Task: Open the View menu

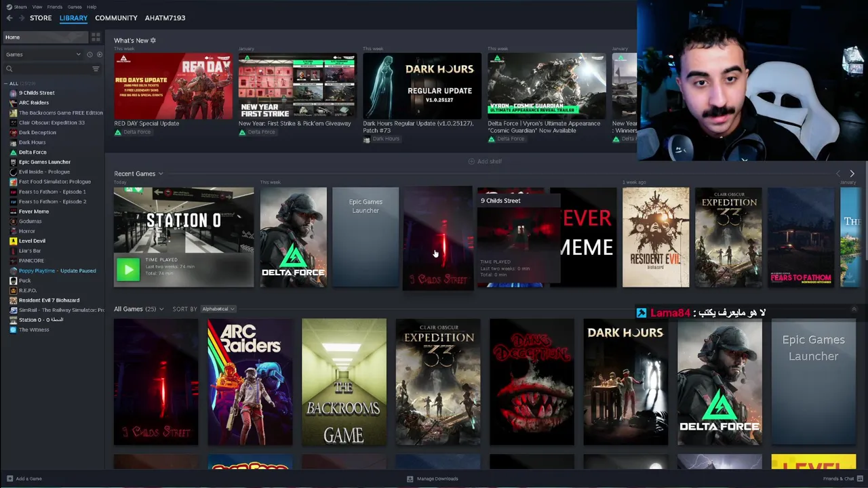Action: (37, 7)
